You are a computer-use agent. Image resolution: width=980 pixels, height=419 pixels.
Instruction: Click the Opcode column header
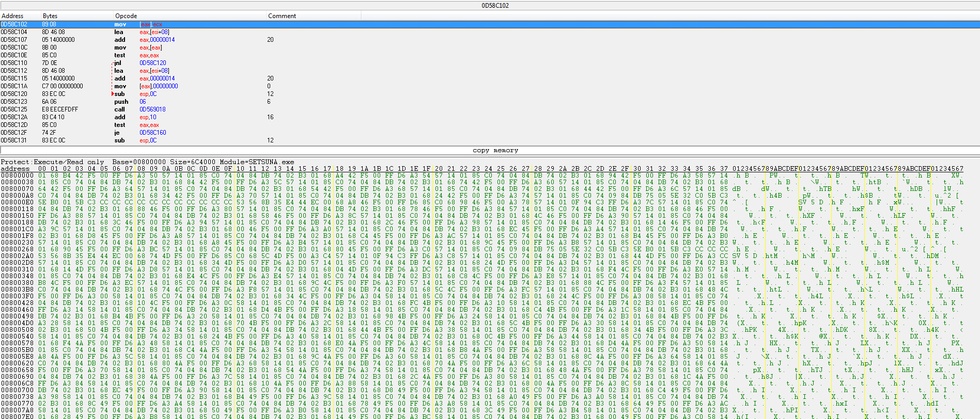[x=126, y=16]
